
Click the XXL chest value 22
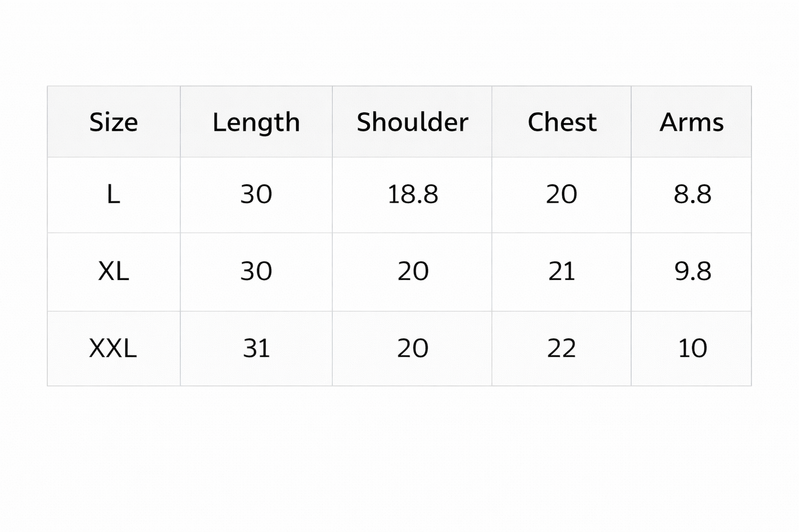(561, 348)
